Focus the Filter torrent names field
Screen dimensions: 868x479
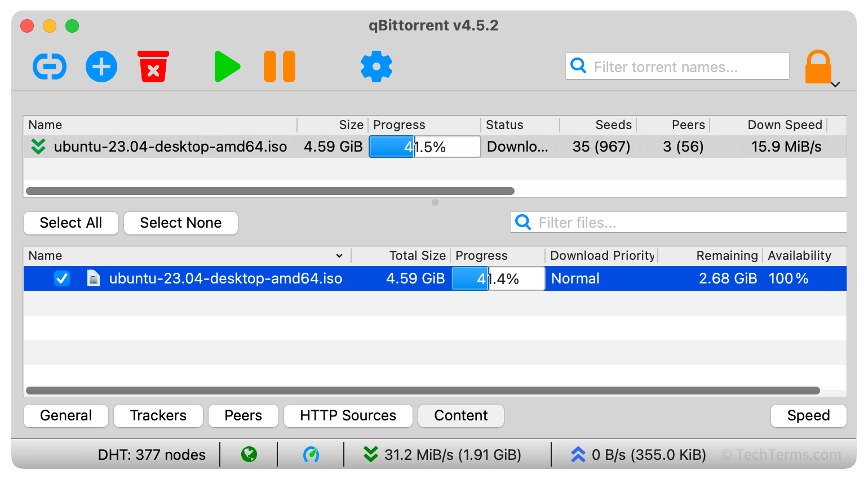tap(677, 66)
